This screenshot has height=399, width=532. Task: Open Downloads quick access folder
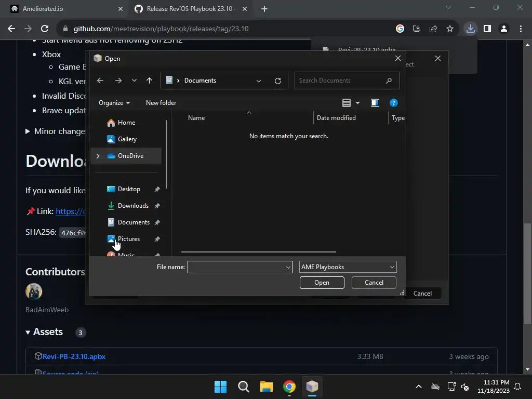[133, 206]
